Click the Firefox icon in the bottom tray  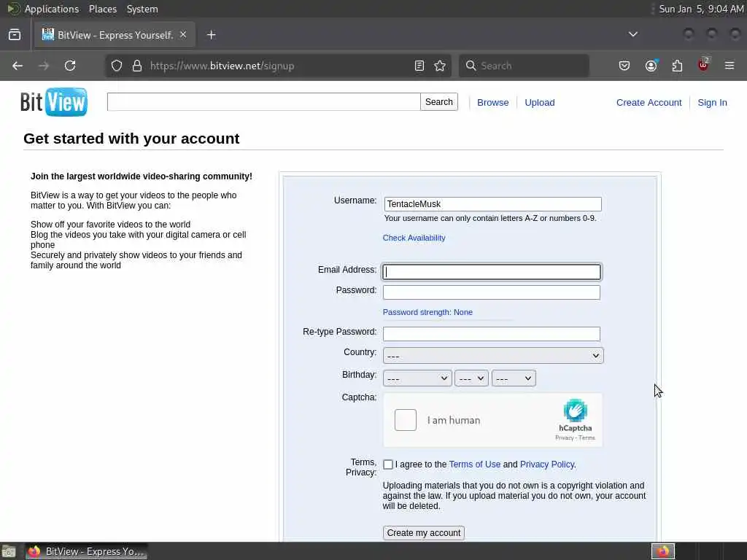point(663,551)
